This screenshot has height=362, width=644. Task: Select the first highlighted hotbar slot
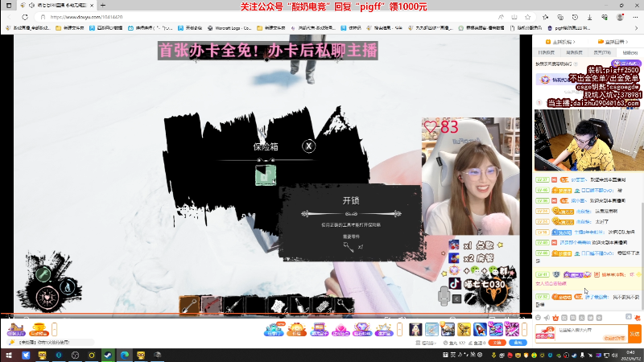pyautogui.click(x=189, y=306)
